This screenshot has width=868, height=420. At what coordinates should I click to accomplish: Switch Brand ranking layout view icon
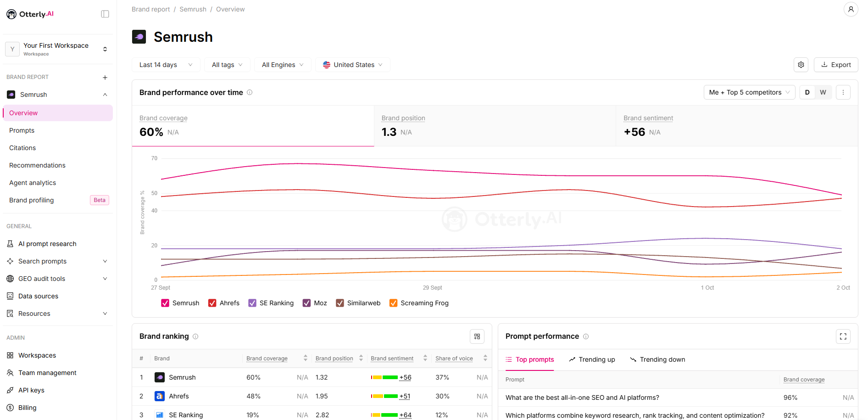(x=477, y=336)
